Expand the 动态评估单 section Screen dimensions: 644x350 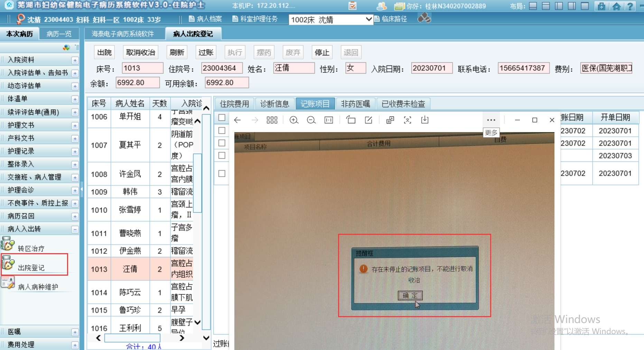pyautogui.click(x=75, y=86)
